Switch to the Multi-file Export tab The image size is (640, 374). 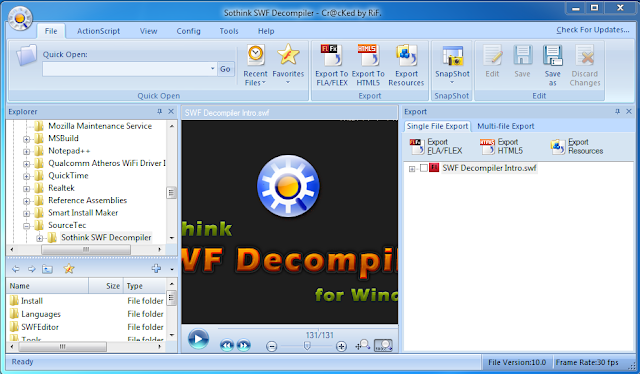506,126
